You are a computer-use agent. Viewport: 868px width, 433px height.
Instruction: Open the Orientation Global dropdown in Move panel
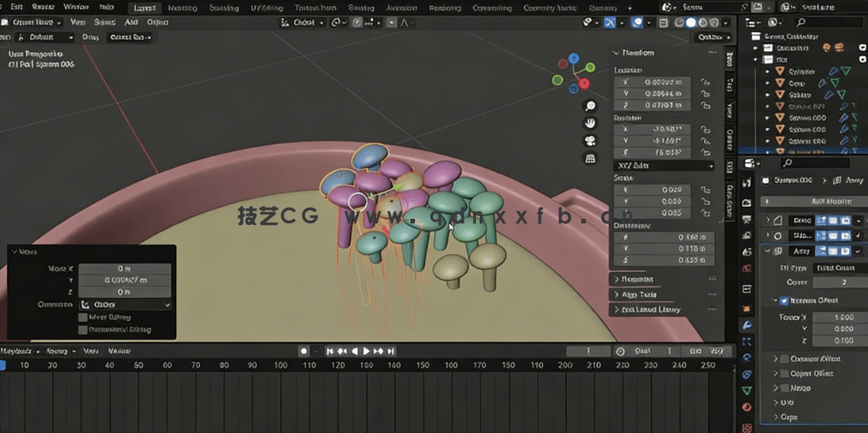click(124, 305)
